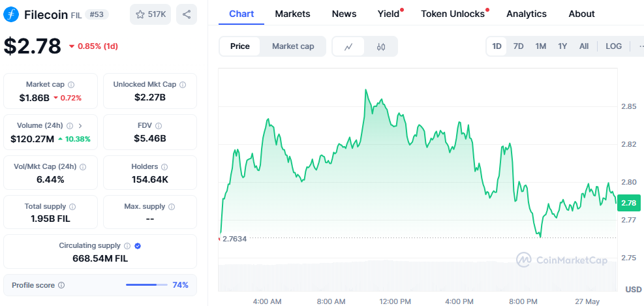Viewport: 644px width, 306px height.
Task: Open info icon beside Total supply
Action: tap(72, 207)
